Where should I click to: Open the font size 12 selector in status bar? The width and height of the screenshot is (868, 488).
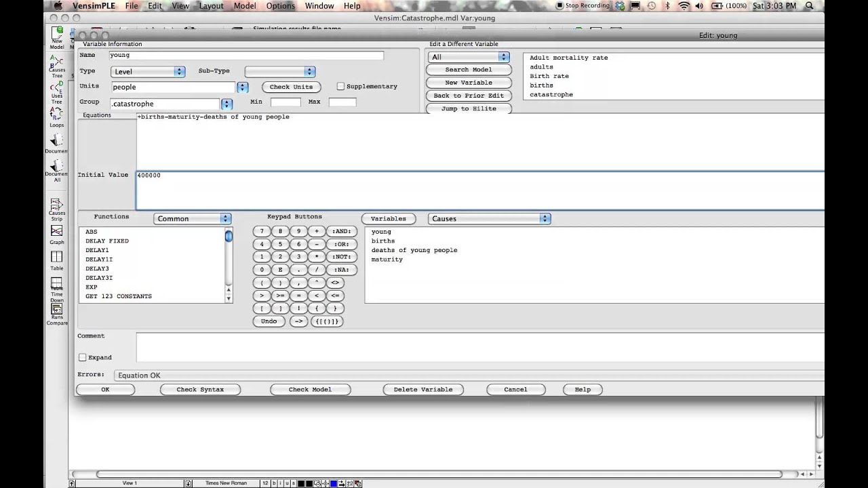[x=266, y=483]
